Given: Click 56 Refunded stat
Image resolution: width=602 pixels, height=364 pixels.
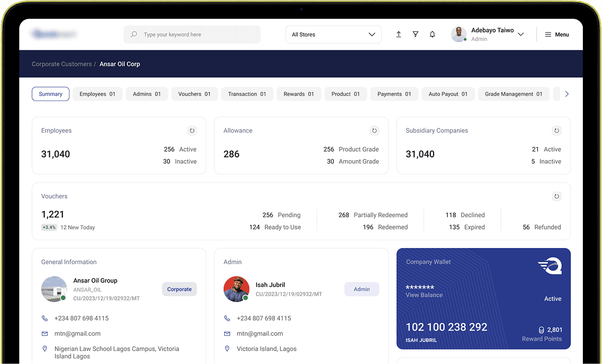Looking at the screenshot, I should point(542,227).
